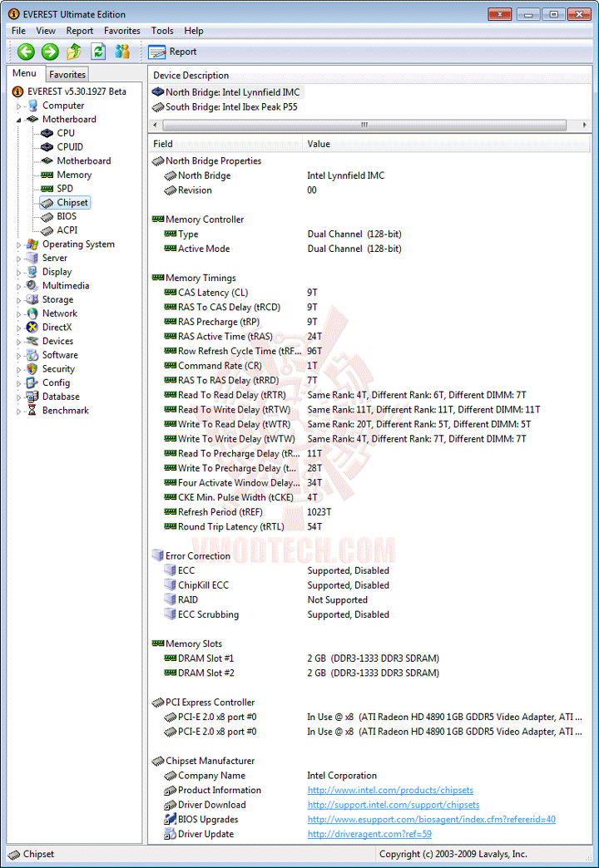Screen dimensions: 599x868
Task: Expand the Devices tree node
Action: coord(19,341)
